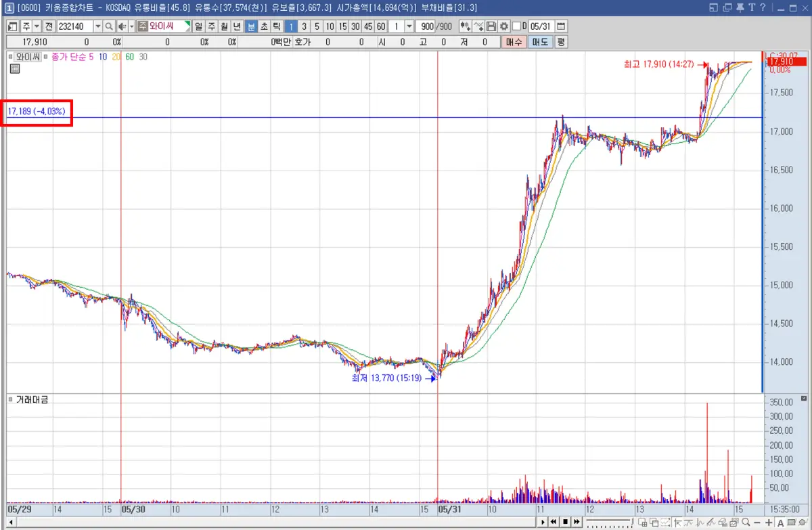Open the date picker calendar icon

561,26
